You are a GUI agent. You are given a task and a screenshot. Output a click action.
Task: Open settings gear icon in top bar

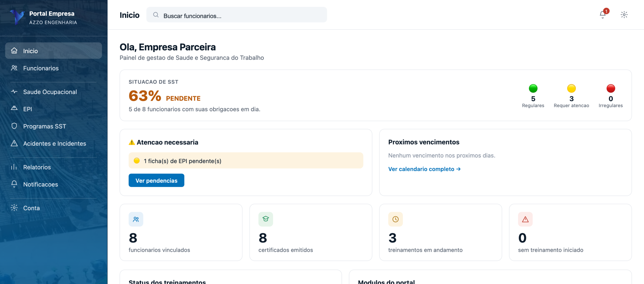pos(624,15)
